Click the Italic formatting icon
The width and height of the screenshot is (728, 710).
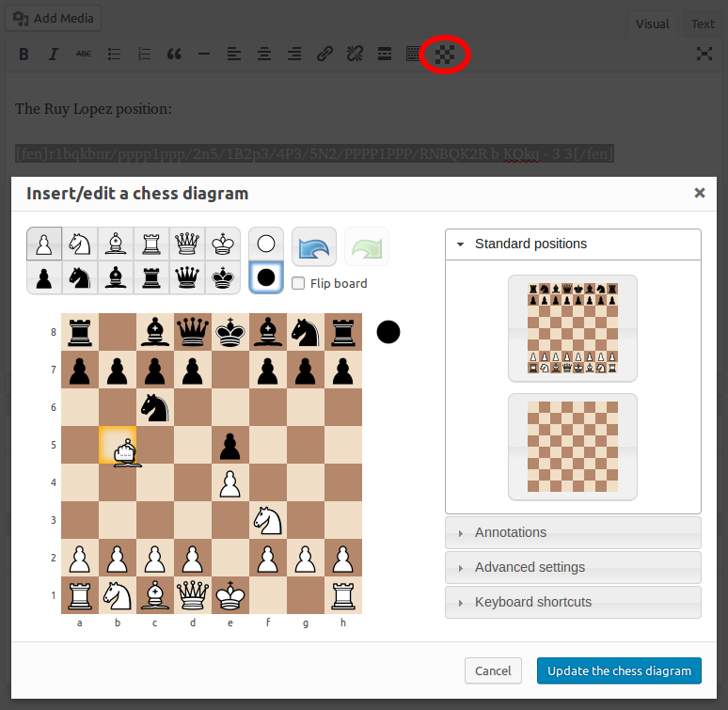pos(54,55)
